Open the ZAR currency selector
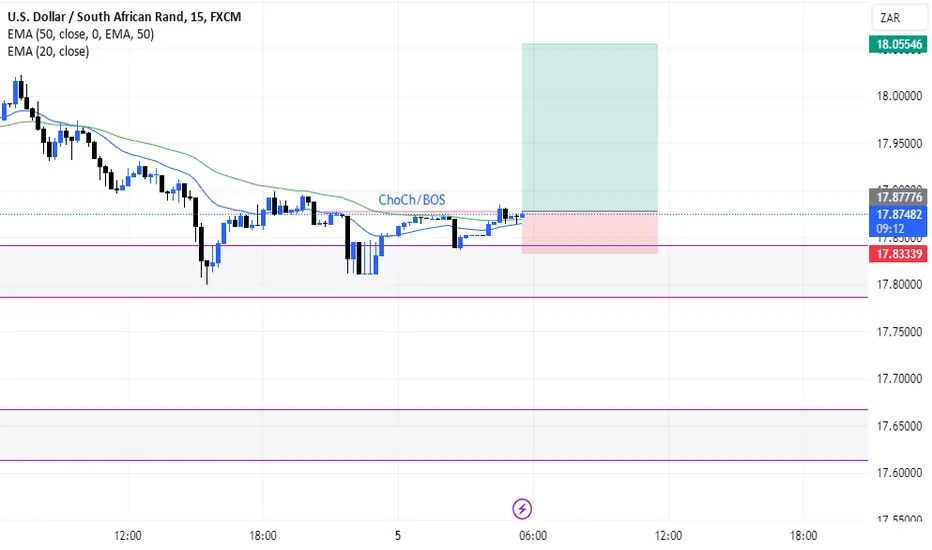The width and height of the screenshot is (932, 550). tap(900, 18)
